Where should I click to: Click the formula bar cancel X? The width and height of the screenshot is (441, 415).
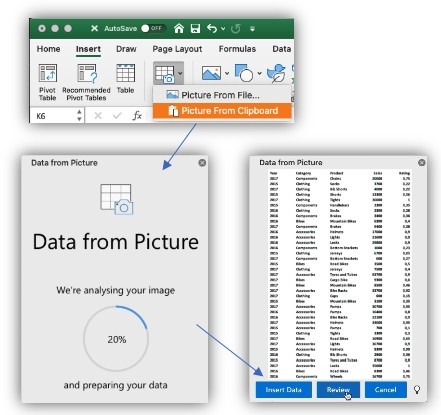(x=98, y=116)
